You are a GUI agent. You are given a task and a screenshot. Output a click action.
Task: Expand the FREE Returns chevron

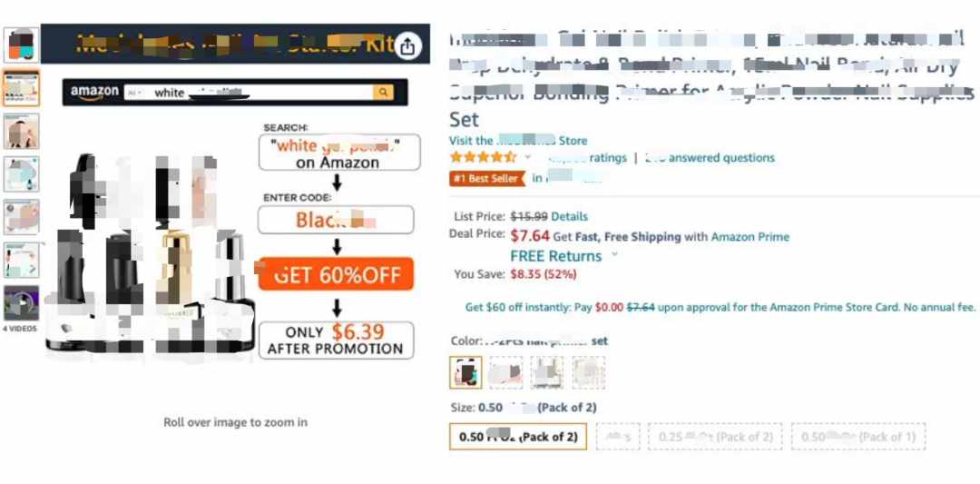coord(614,254)
